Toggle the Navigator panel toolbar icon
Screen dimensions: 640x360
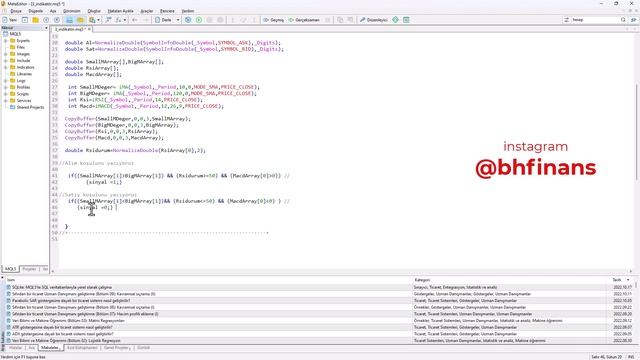pos(69,20)
